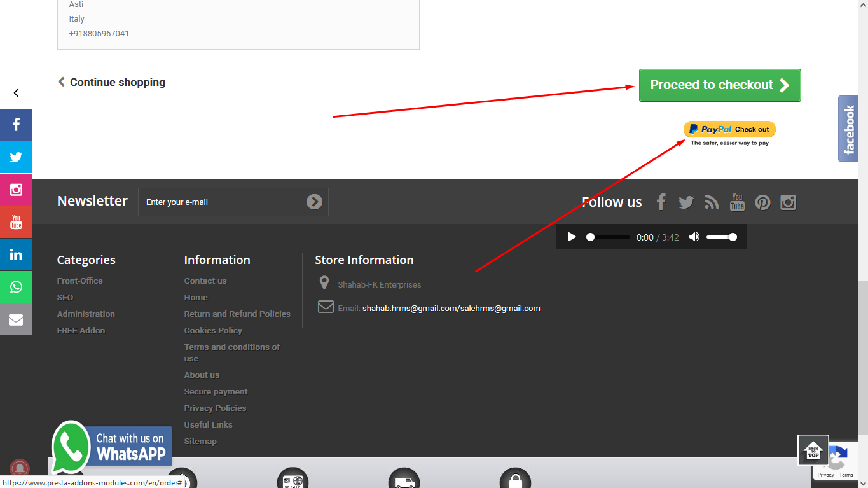Click the Newsletter heading

(92, 200)
